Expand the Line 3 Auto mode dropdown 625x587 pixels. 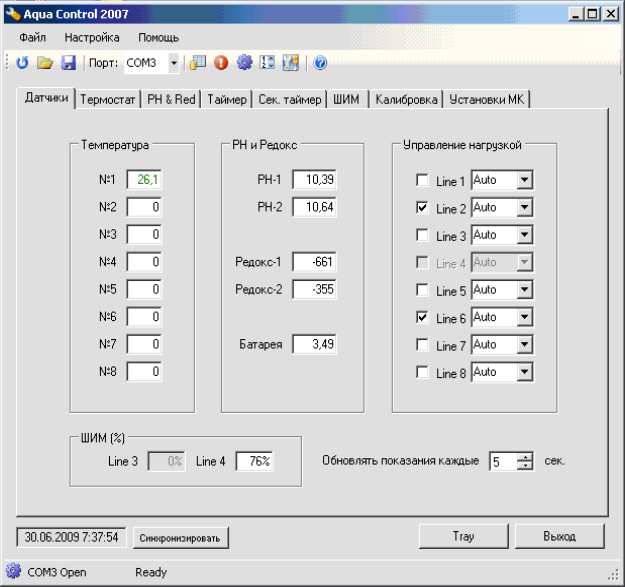(524, 236)
